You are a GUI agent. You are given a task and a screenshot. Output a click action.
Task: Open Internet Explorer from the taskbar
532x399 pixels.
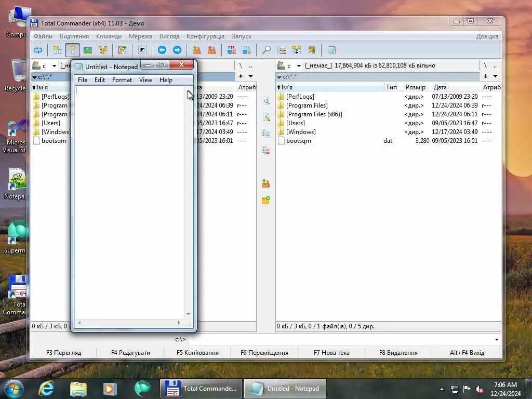tap(46, 389)
